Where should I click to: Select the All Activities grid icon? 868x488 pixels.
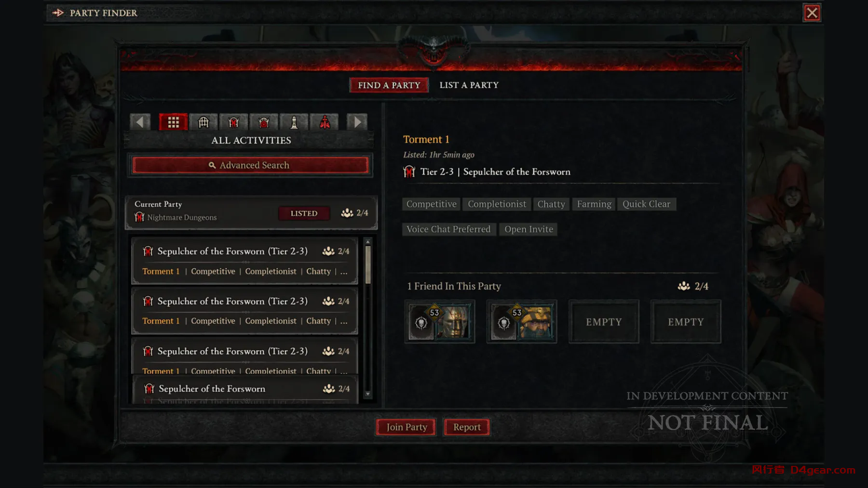click(x=173, y=122)
